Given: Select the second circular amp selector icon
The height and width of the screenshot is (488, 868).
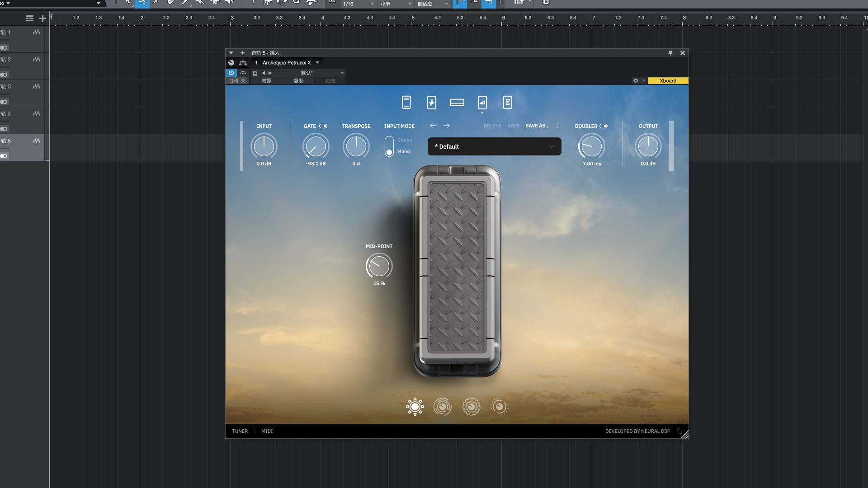Looking at the screenshot, I should [x=442, y=407].
